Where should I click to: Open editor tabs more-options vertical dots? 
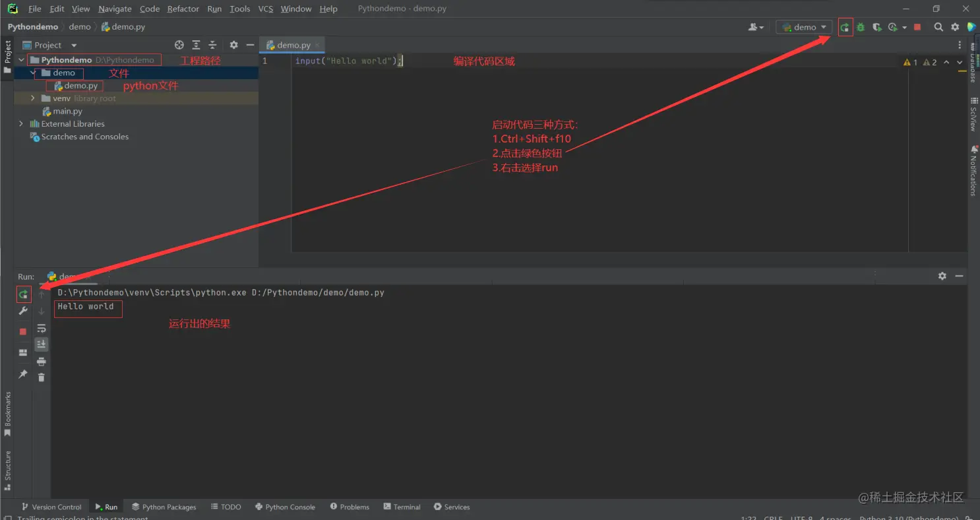[x=960, y=45]
